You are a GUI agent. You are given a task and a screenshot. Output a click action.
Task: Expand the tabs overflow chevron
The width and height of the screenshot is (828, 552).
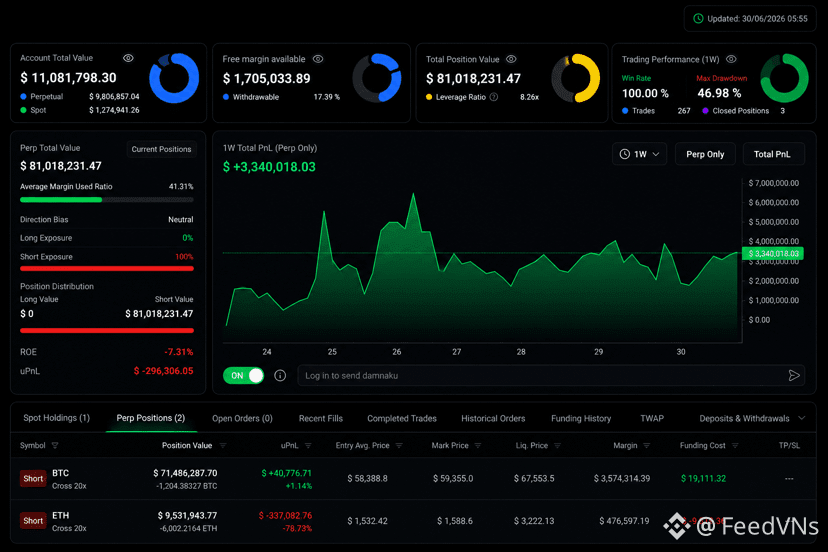point(802,418)
